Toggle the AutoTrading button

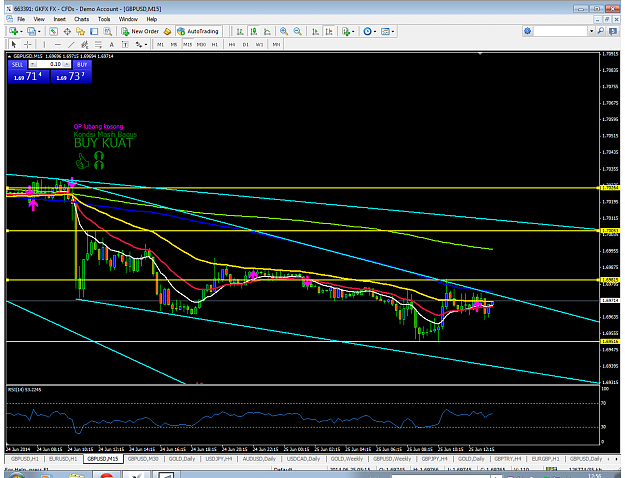198,31
